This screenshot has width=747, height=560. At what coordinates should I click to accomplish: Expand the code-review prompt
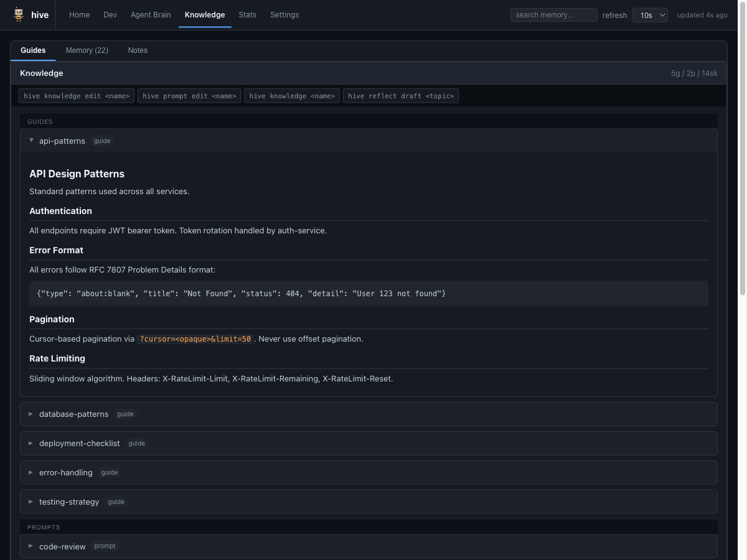click(369, 546)
